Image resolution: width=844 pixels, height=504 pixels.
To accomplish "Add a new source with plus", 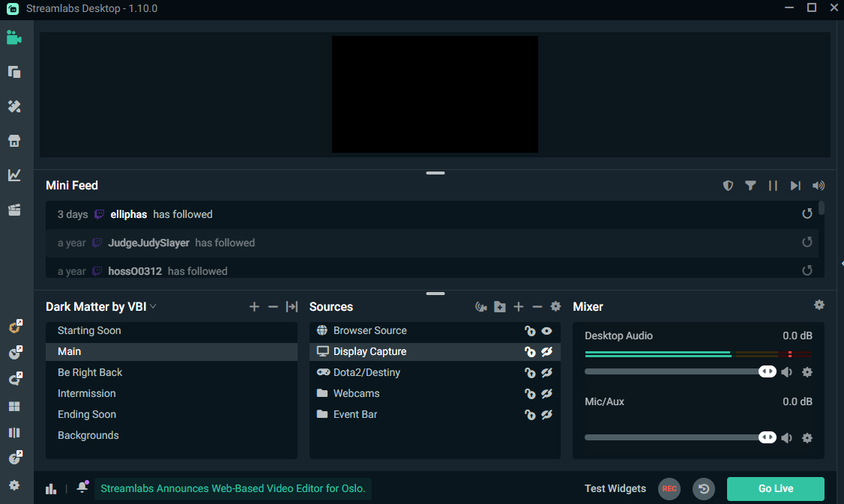I will (x=519, y=306).
